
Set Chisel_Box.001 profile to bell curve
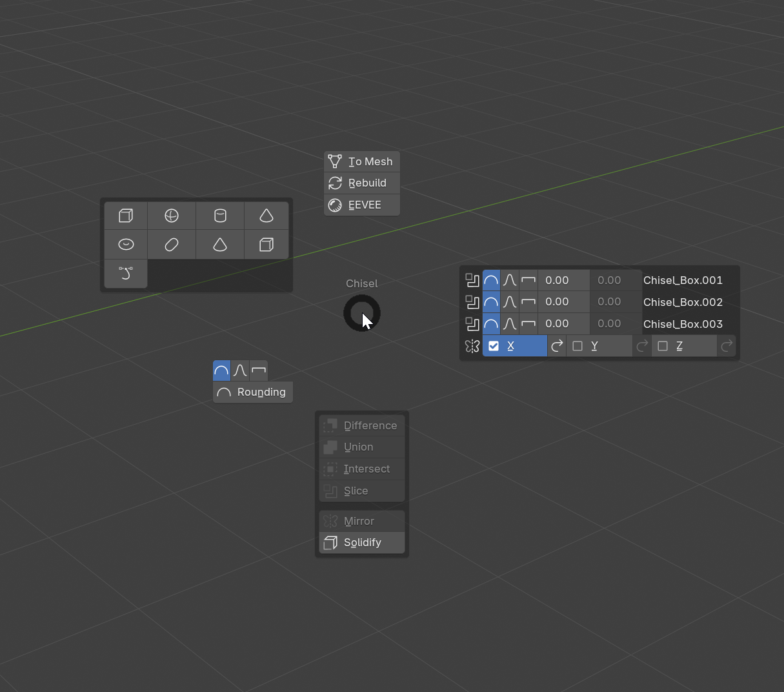point(510,280)
